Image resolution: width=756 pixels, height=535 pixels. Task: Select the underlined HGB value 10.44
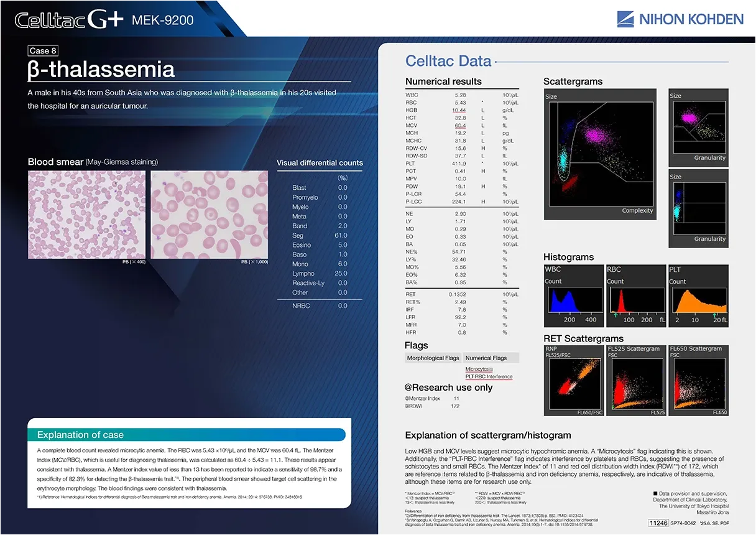point(459,109)
